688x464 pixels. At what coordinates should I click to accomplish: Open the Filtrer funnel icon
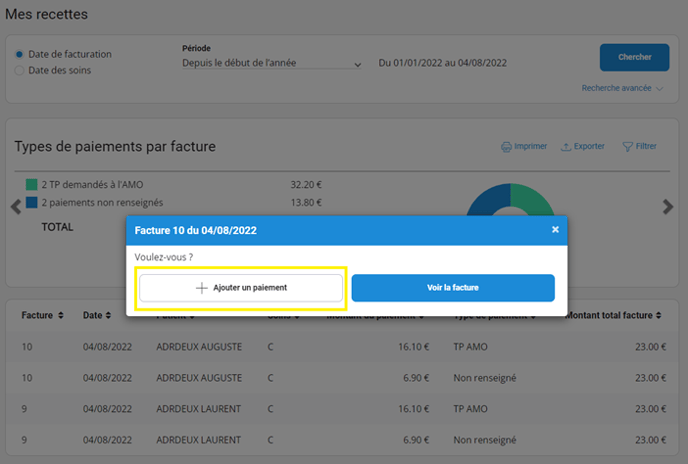(628, 147)
